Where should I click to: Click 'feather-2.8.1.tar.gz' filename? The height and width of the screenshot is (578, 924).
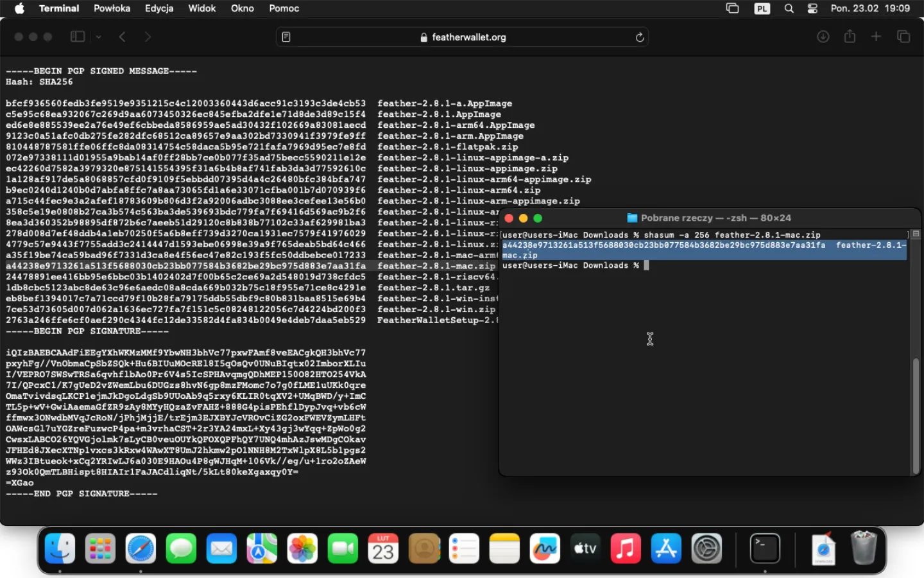click(x=433, y=288)
